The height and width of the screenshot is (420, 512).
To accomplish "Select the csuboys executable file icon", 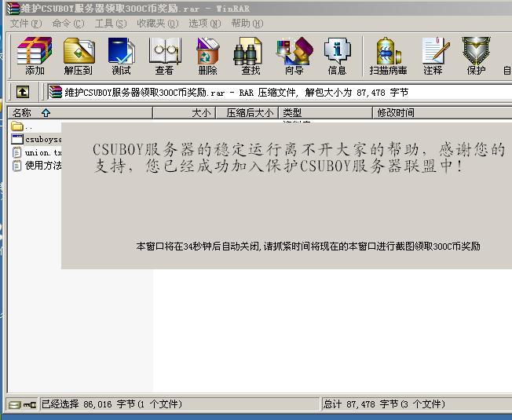I will (x=17, y=139).
